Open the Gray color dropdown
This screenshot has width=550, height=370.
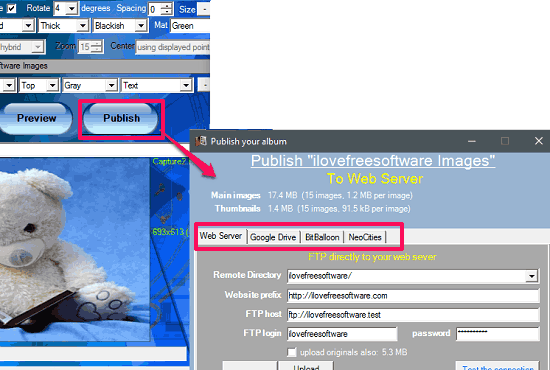click(x=111, y=86)
